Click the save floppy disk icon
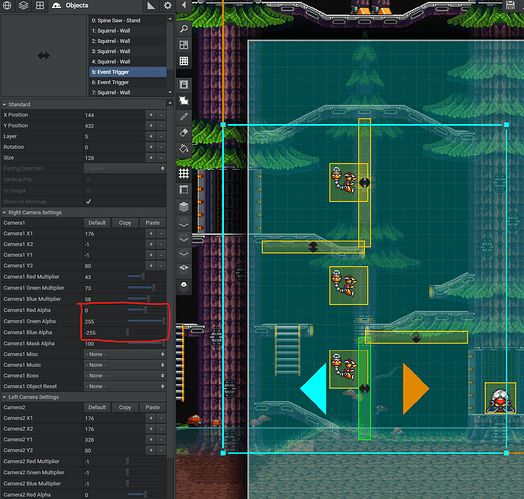The width and height of the screenshot is (524, 499). coord(510,5)
